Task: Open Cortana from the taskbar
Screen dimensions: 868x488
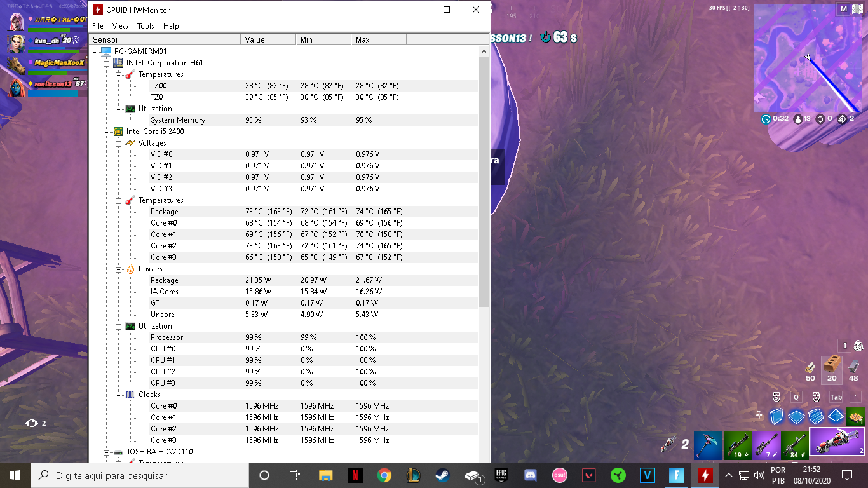Action: click(264, 475)
